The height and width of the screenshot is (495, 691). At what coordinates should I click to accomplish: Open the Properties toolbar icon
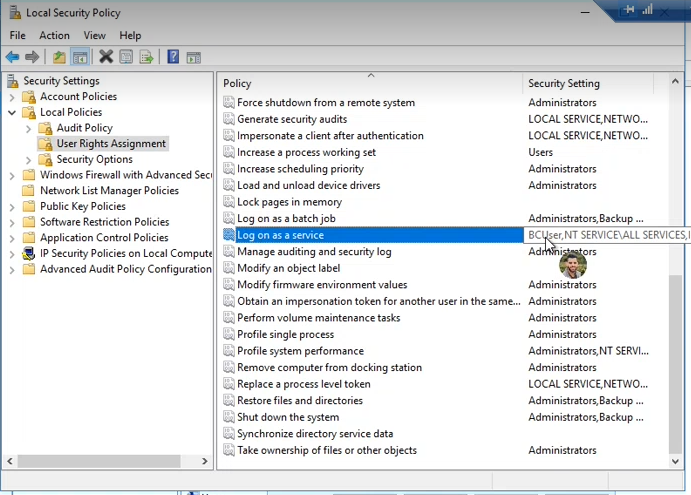[126, 57]
